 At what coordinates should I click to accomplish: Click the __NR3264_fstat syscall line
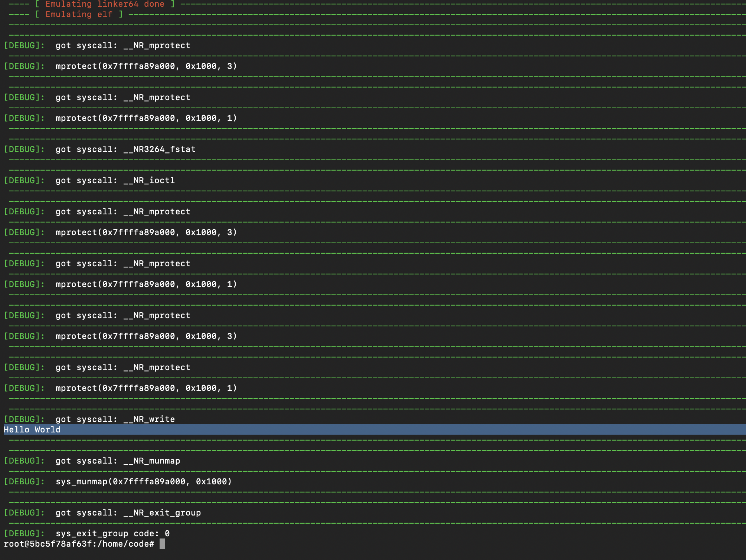(x=125, y=149)
